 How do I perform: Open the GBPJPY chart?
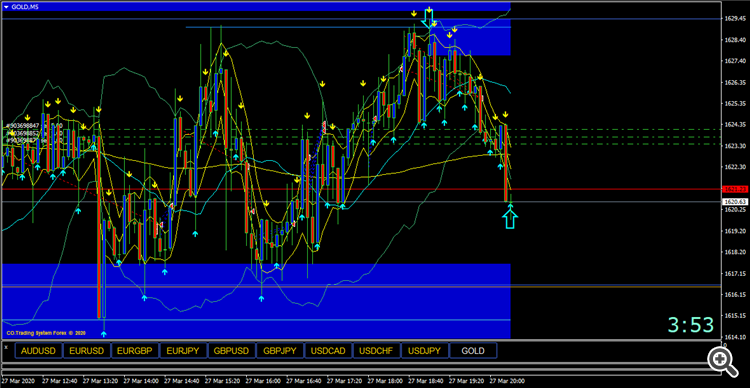click(x=280, y=351)
